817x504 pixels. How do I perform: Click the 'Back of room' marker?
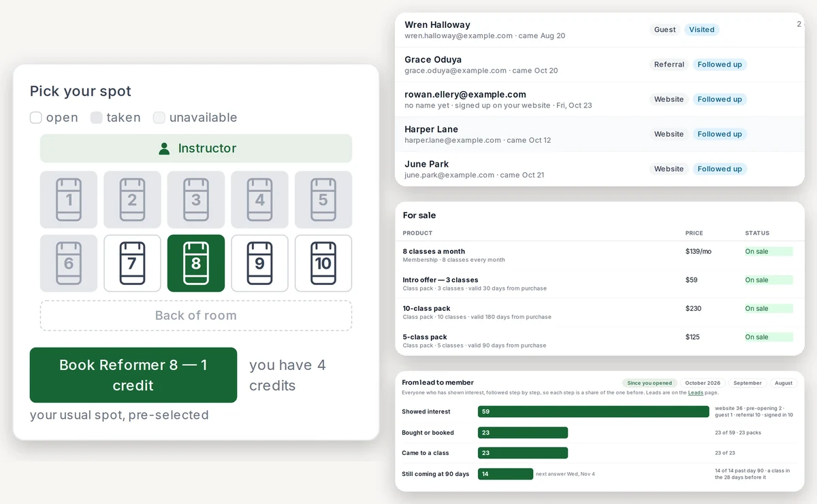point(196,316)
